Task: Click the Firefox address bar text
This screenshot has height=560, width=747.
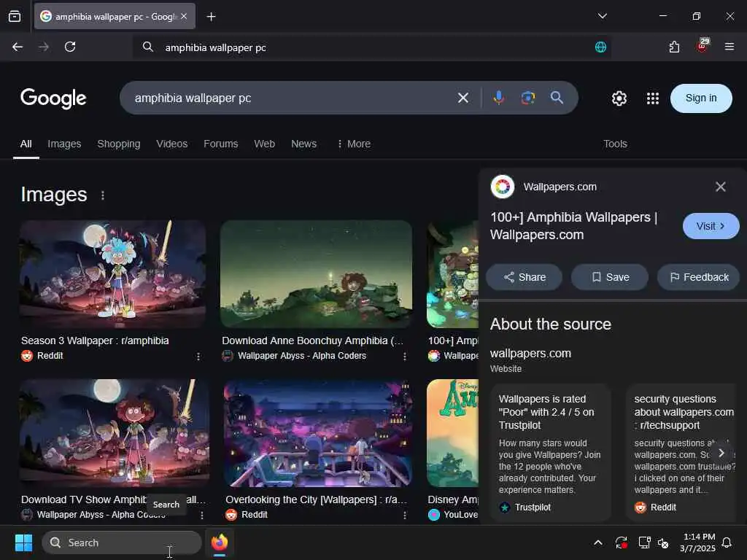Action: (216, 47)
